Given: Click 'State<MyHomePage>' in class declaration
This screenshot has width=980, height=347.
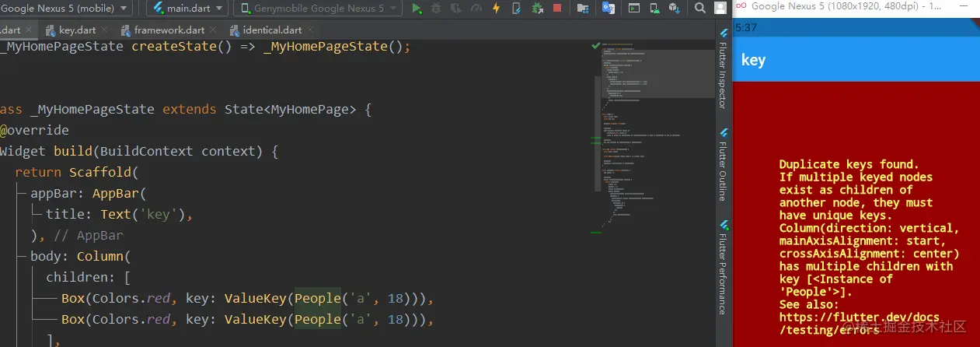Looking at the screenshot, I should click(291, 109).
